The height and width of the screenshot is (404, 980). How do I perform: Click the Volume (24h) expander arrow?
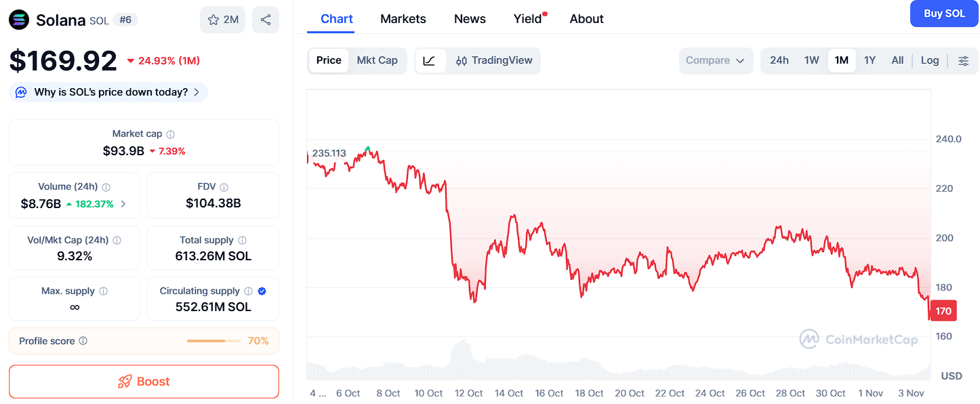coord(124,203)
